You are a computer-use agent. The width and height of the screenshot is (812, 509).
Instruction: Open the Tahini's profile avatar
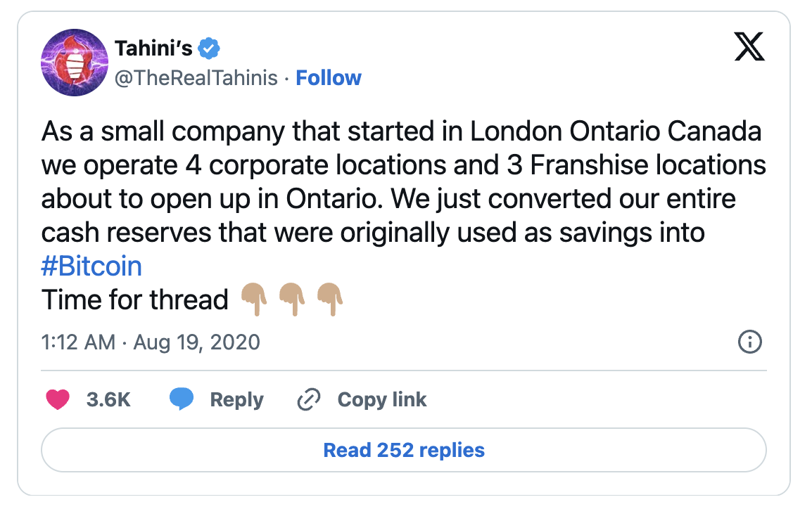[74, 63]
